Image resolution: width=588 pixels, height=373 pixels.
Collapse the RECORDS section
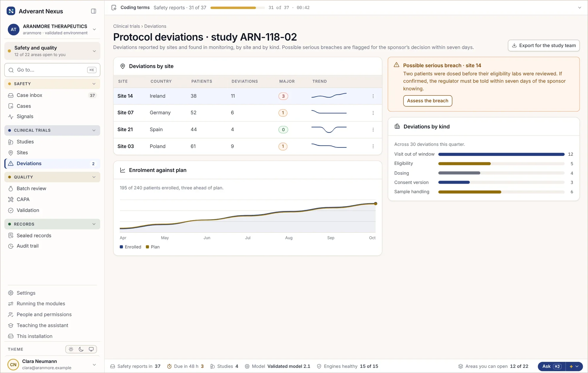(52, 224)
